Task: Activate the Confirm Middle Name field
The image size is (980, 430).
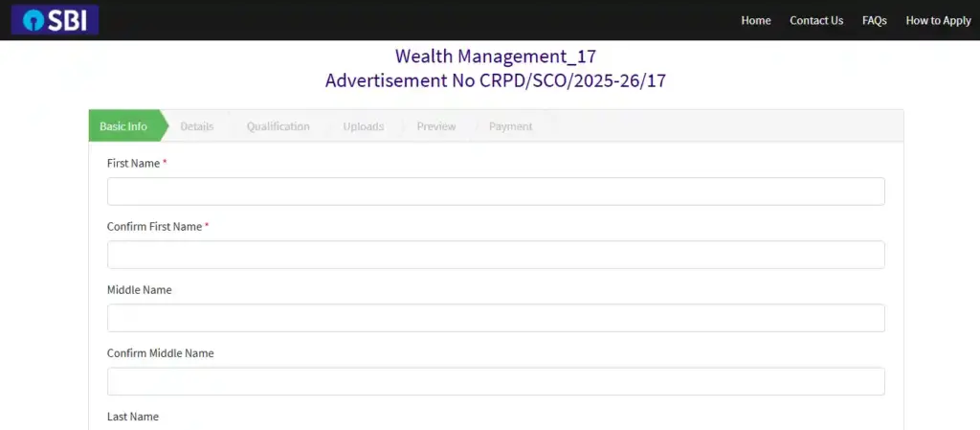Action: [x=496, y=381]
